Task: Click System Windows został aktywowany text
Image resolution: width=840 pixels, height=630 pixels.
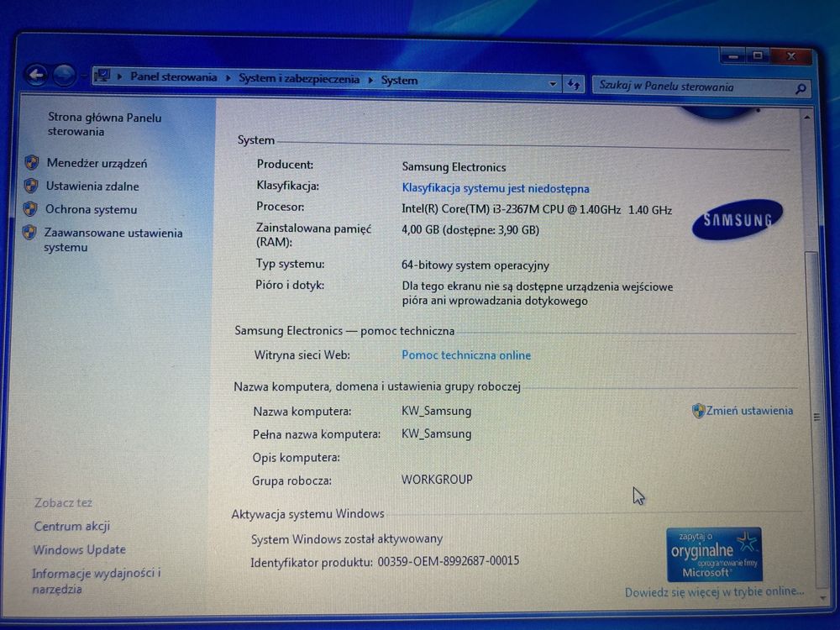Action: coord(347,538)
